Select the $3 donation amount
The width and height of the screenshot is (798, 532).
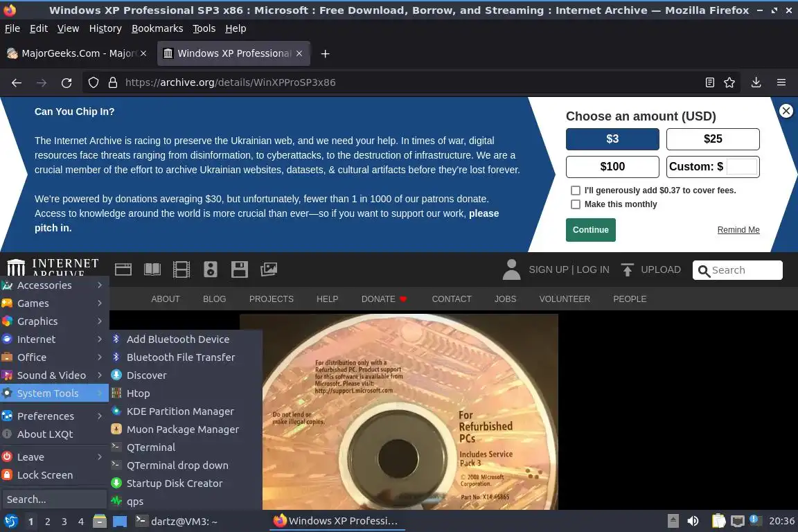pos(612,139)
